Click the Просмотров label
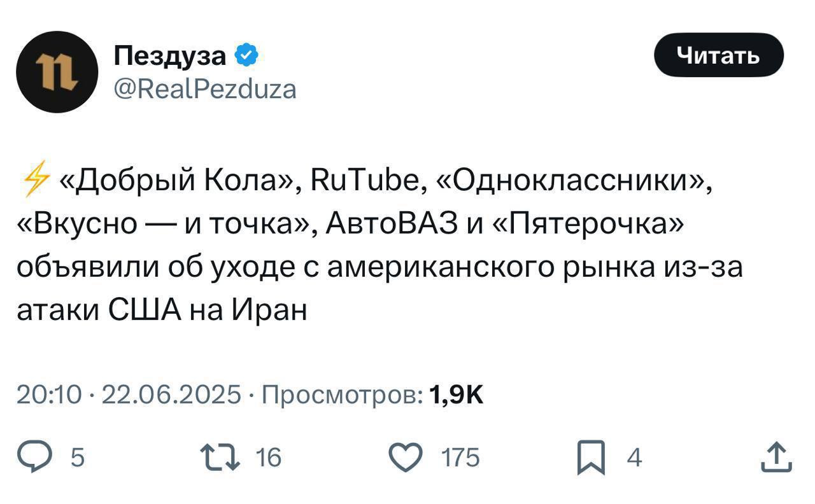Viewport: 815px width, 504px height. click(341, 395)
